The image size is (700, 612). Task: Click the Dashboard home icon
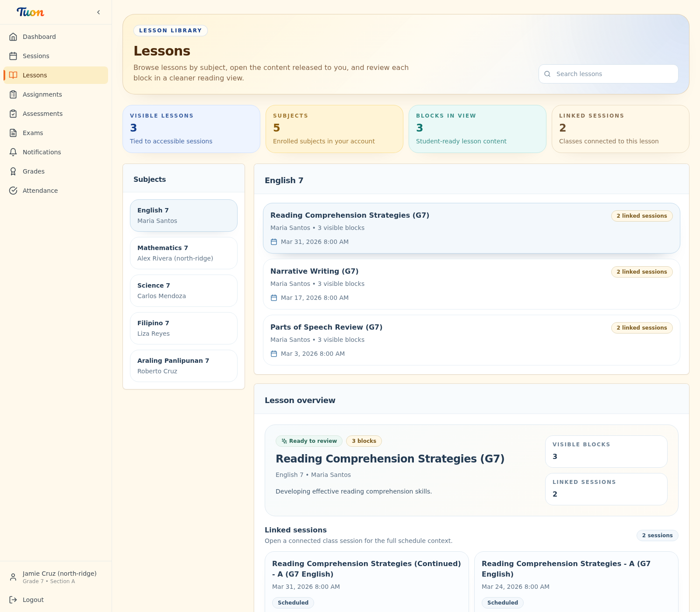pos(13,37)
